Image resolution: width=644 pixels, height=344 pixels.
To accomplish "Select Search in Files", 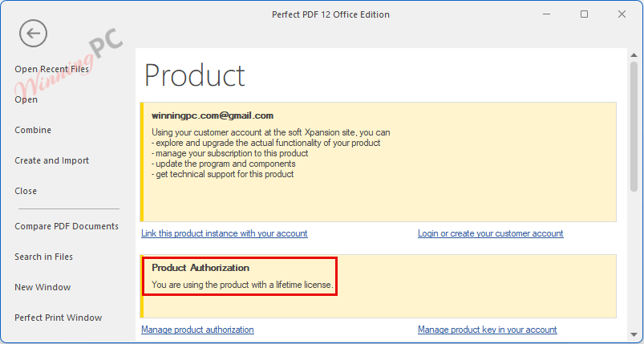I will tap(43, 257).
